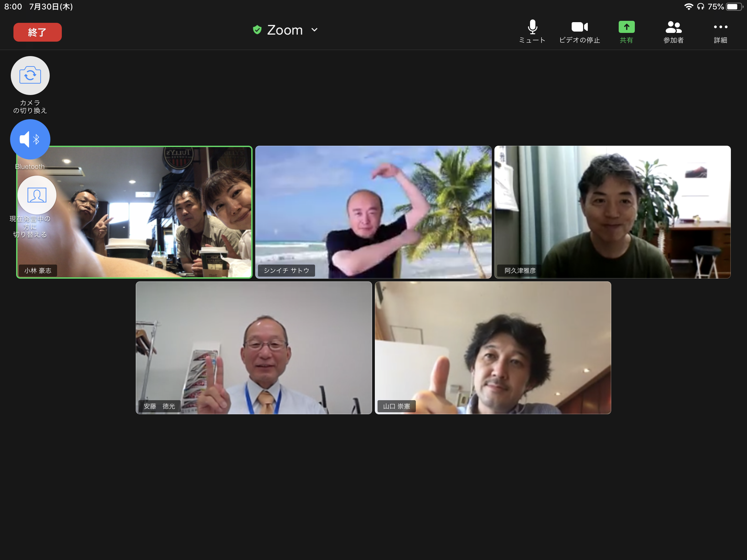The width and height of the screenshot is (747, 560).
Task: Tap the Wi-Fi icon in status bar
Action: 688,7
